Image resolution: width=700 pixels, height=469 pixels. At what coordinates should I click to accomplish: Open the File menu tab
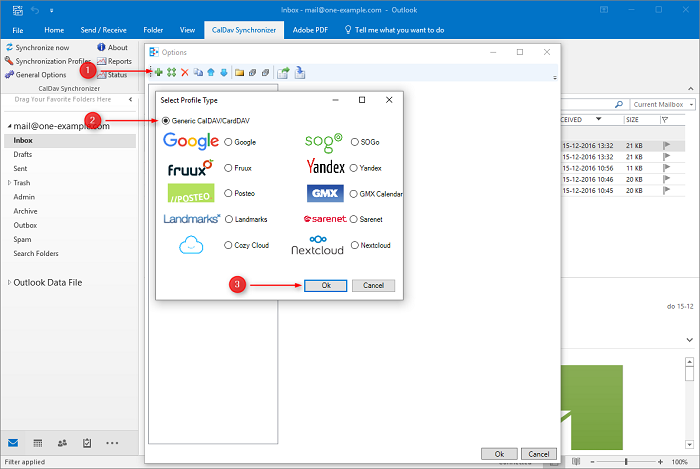click(18, 31)
